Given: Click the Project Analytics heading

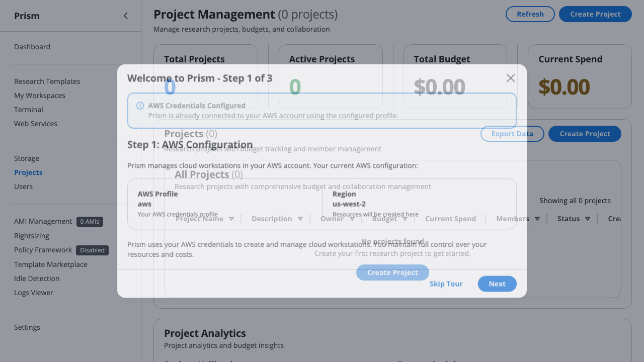Looking at the screenshot, I should pyautogui.click(x=205, y=333).
